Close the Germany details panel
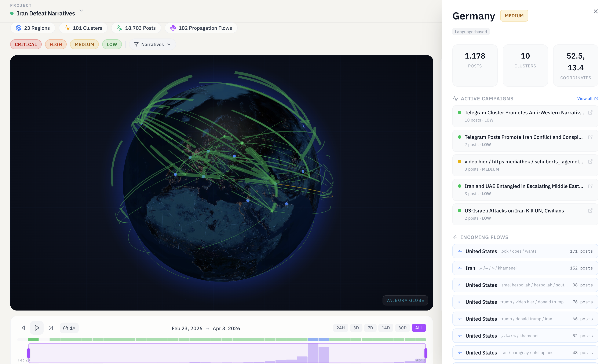This screenshot has width=606, height=364. [x=595, y=12]
